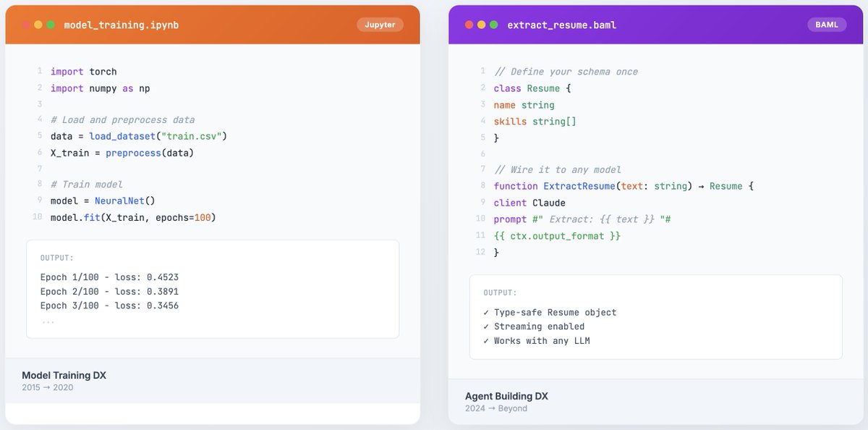Click the 'Type-safe Resume object' line
868x430 pixels.
[x=550, y=312]
